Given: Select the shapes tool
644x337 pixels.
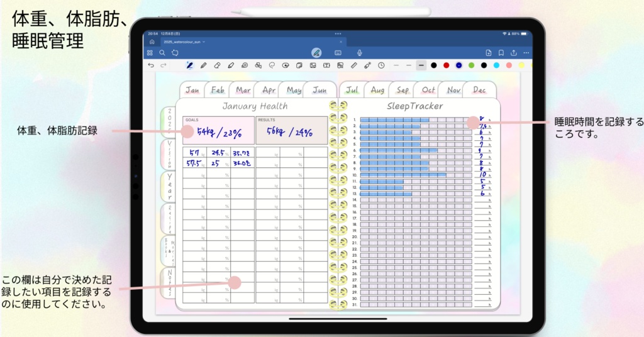Looking at the screenshot, I should pos(258,65).
